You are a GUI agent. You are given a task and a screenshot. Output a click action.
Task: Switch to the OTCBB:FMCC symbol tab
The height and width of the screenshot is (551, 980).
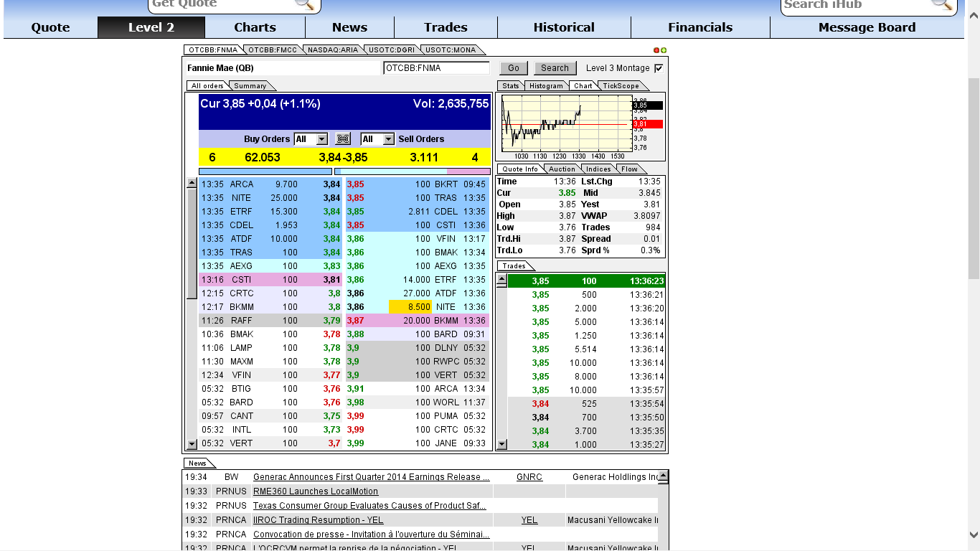click(273, 50)
